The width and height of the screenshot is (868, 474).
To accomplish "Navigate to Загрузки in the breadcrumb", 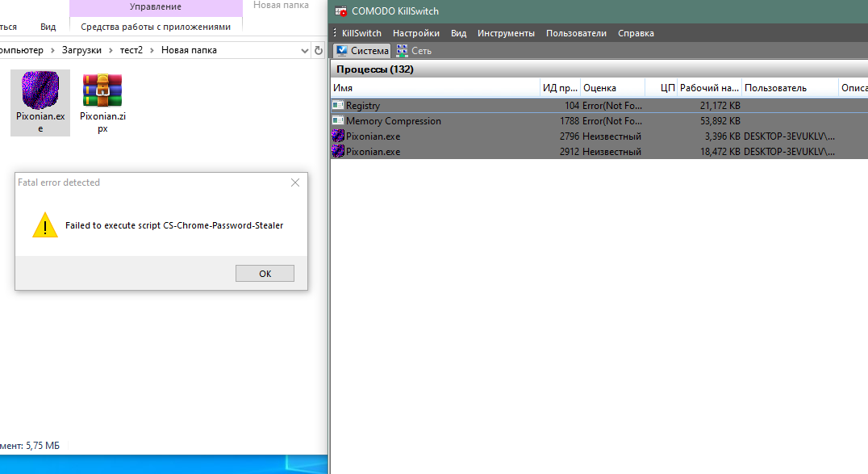I will pyautogui.click(x=82, y=50).
